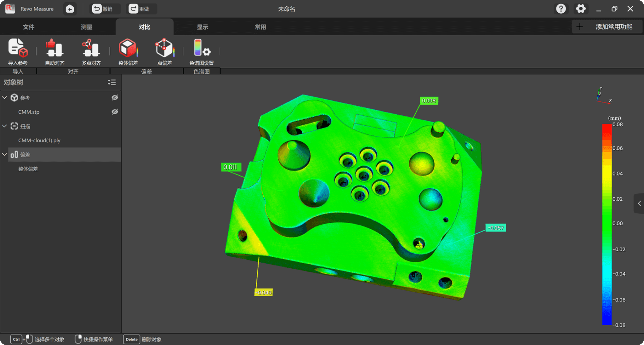Toggle visibility of the 参考 reference group
The image size is (644, 345).
click(x=114, y=97)
